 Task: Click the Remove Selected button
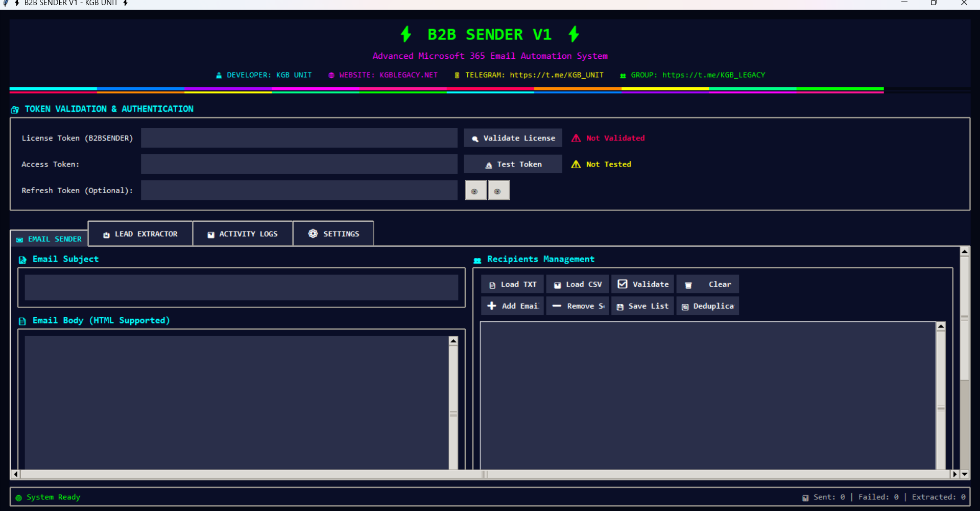click(x=578, y=306)
